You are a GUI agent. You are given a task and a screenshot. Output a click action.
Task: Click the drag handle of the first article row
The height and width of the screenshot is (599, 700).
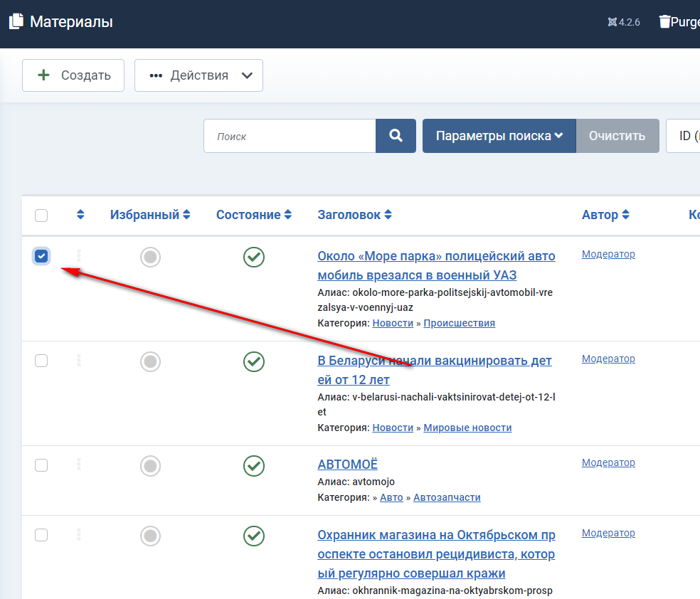pos(79,256)
